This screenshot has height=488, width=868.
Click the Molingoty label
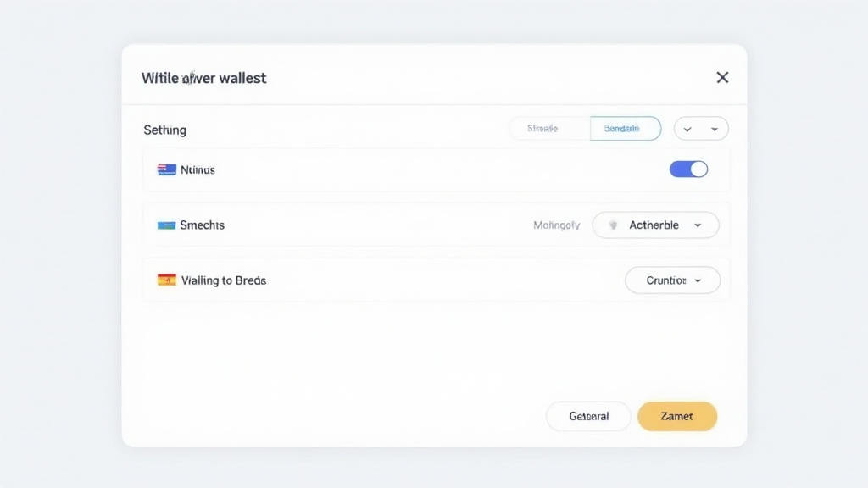pyautogui.click(x=557, y=225)
